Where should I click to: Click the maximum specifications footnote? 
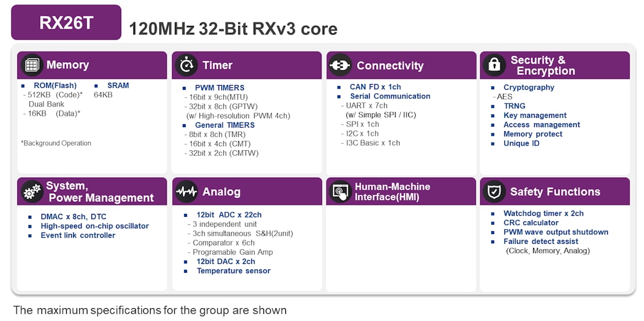(x=150, y=310)
